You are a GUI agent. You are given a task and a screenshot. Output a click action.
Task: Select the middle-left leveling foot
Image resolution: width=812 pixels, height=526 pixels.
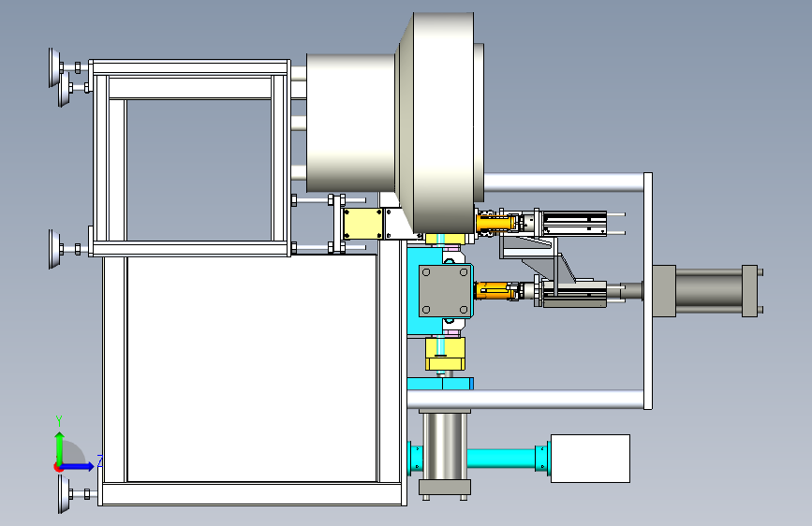click(54, 250)
